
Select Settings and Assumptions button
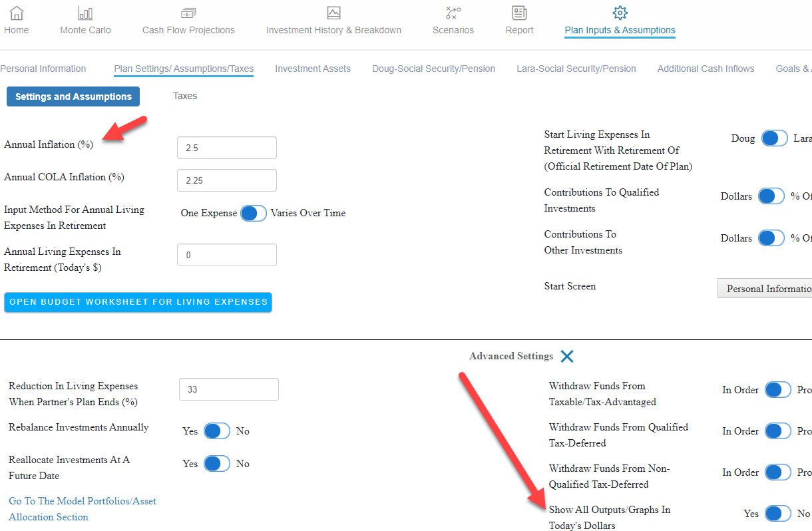[73, 96]
